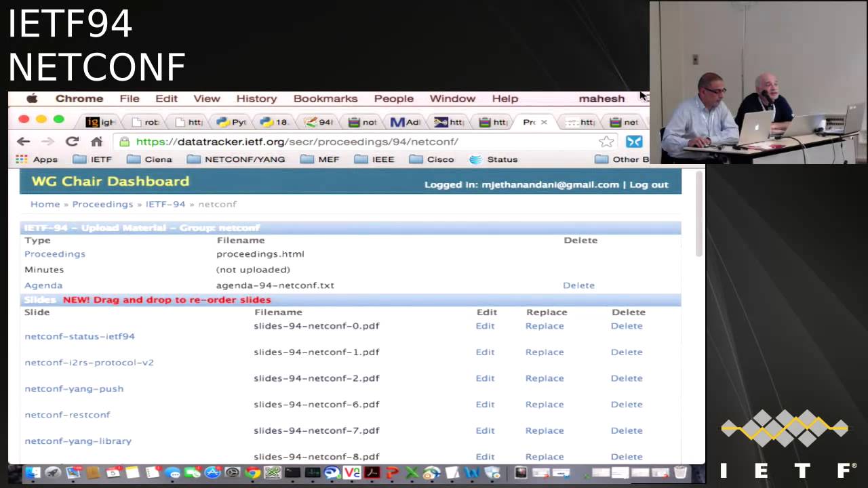
Task: Open the Agenda link under Type
Action: click(43, 285)
